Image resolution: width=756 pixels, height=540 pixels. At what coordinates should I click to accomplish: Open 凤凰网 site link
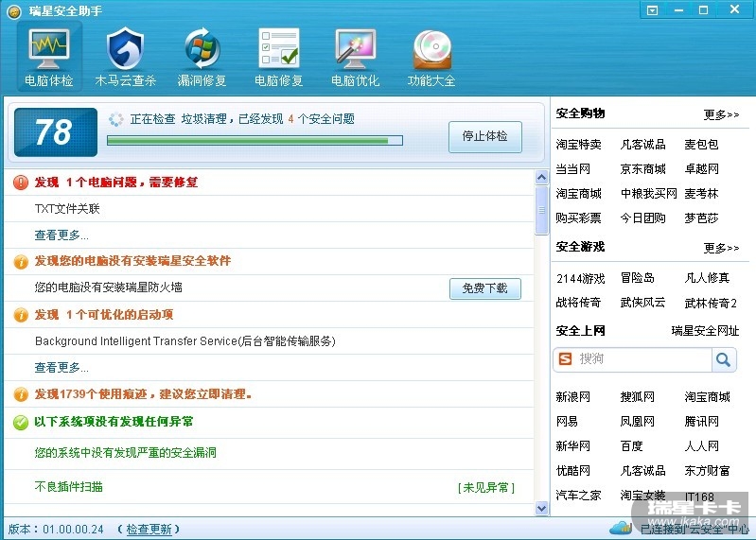(x=638, y=422)
